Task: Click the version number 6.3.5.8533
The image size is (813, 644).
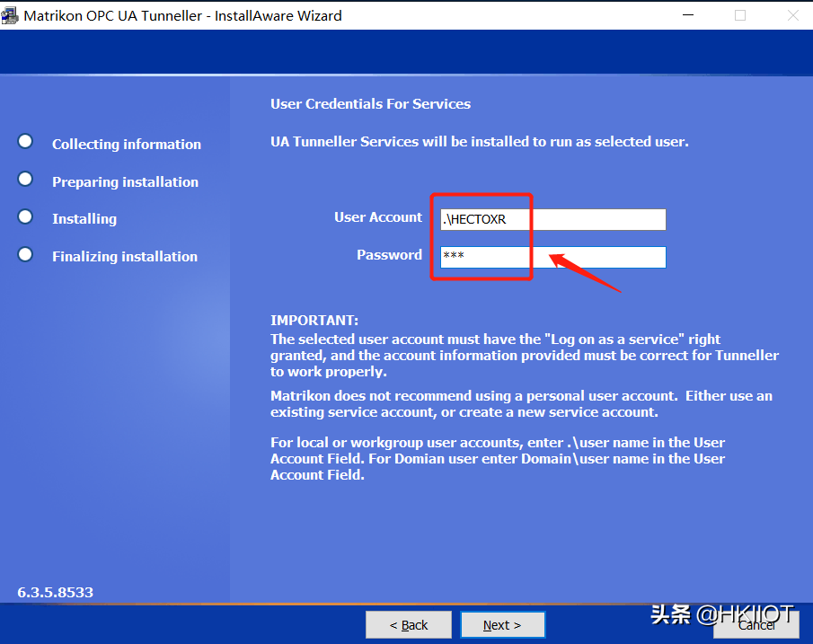Action: [56, 593]
